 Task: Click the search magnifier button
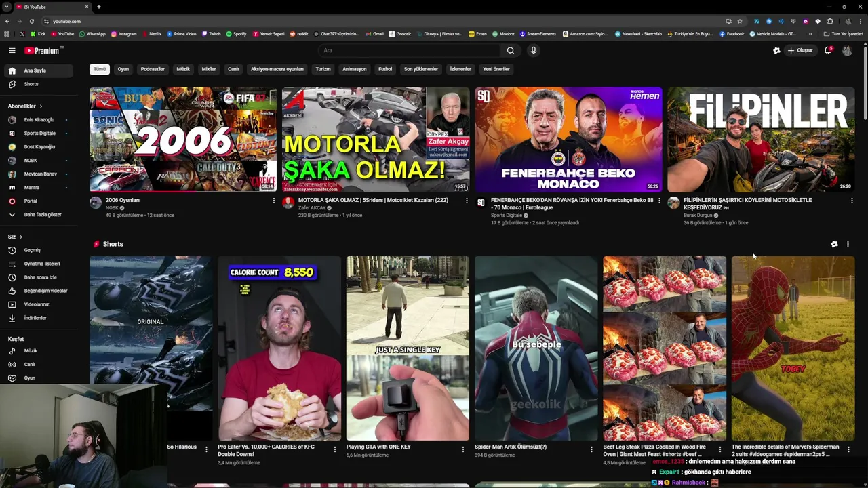511,50
